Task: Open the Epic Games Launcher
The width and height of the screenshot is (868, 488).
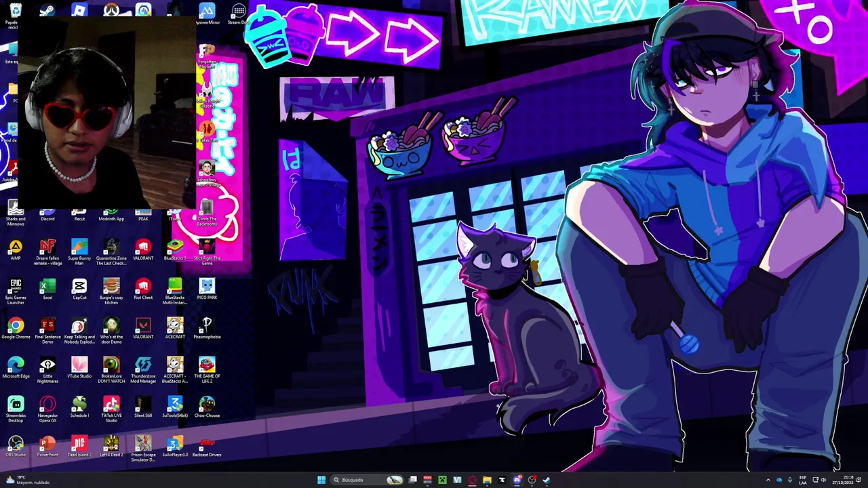Action: (x=16, y=291)
